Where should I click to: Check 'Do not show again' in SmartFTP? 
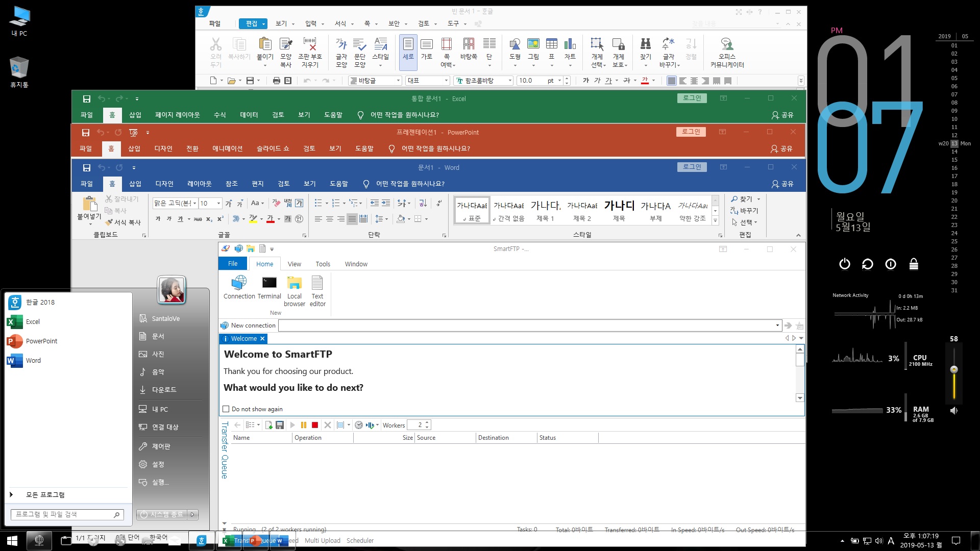tap(226, 409)
